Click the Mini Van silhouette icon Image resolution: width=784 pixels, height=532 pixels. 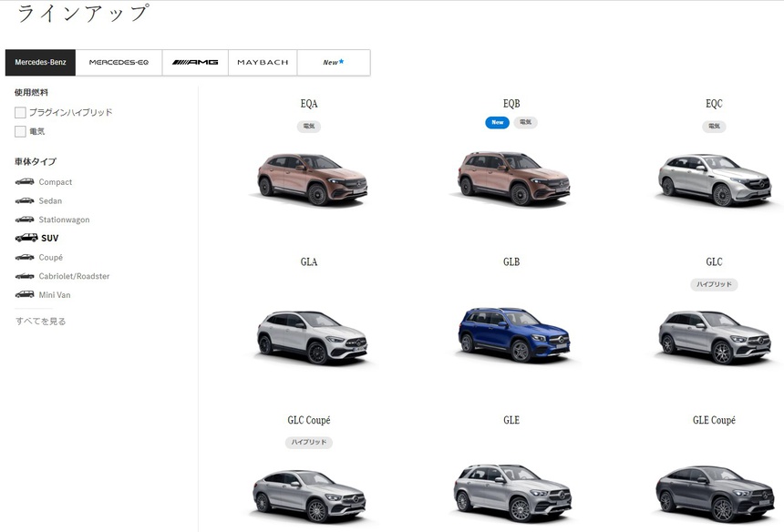25,295
